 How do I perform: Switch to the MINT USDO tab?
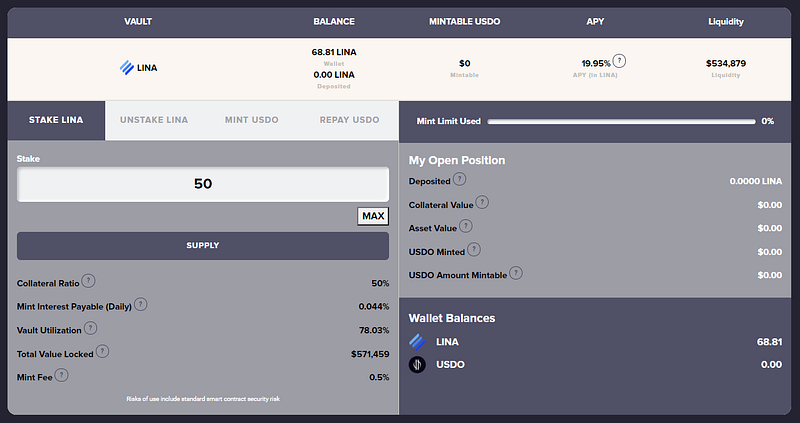[x=252, y=120]
